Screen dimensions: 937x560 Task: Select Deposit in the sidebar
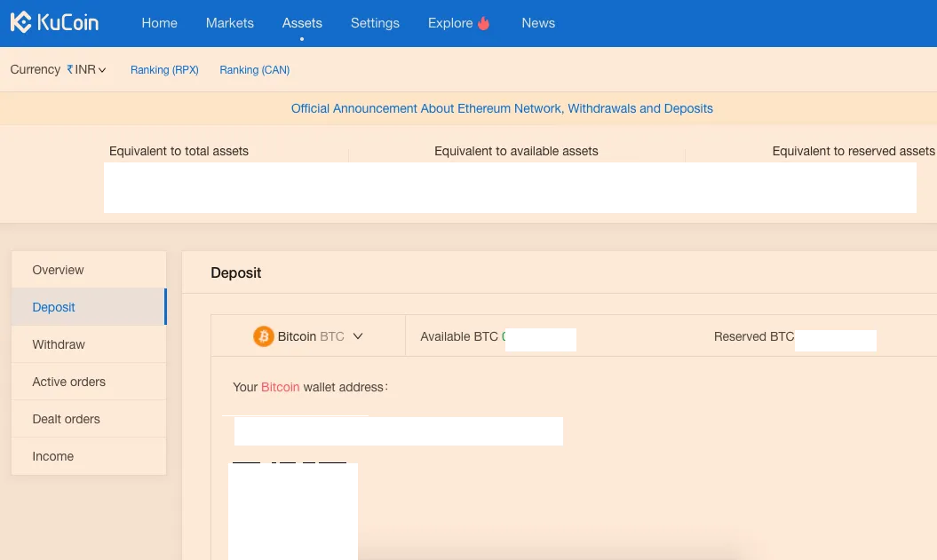[x=89, y=307]
